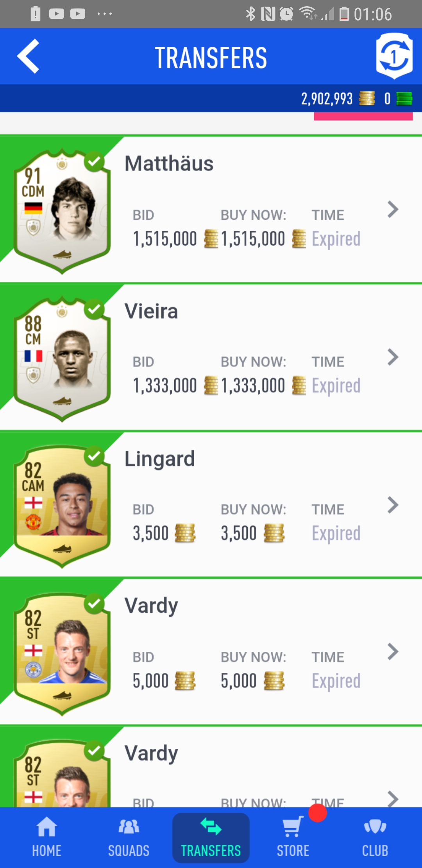Toggle the green checkmark on Vieira card
The height and width of the screenshot is (868, 422).
94,309
